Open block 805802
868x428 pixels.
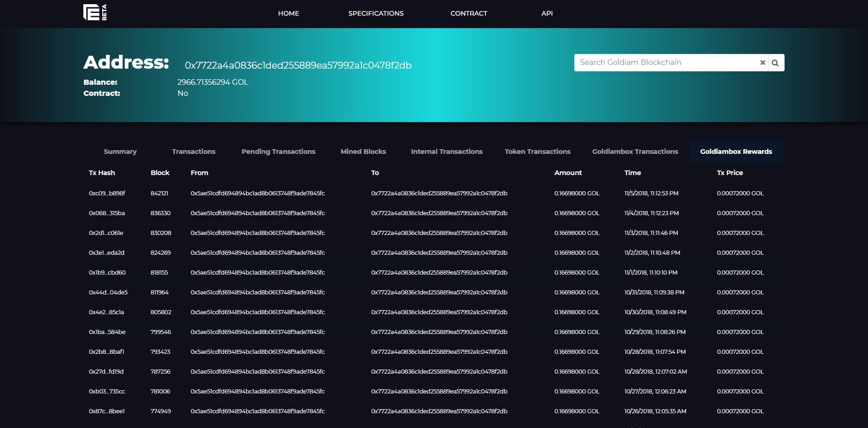pos(161,312)
